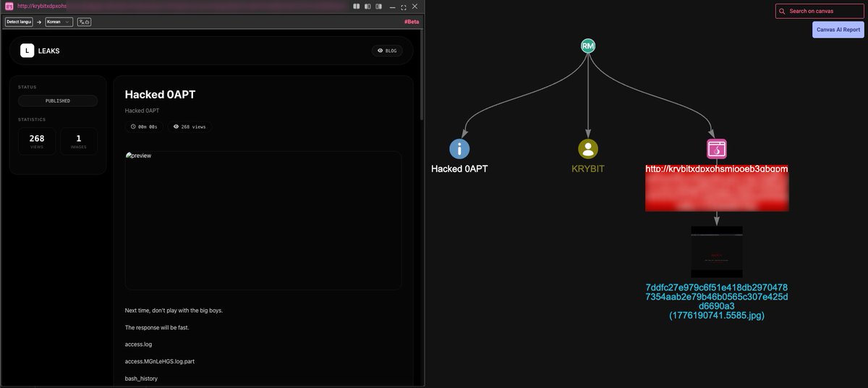Viewport: 868px width, 388px height.
Task: Minimize the embedded browser window
Action: click(x=392, y=7)
